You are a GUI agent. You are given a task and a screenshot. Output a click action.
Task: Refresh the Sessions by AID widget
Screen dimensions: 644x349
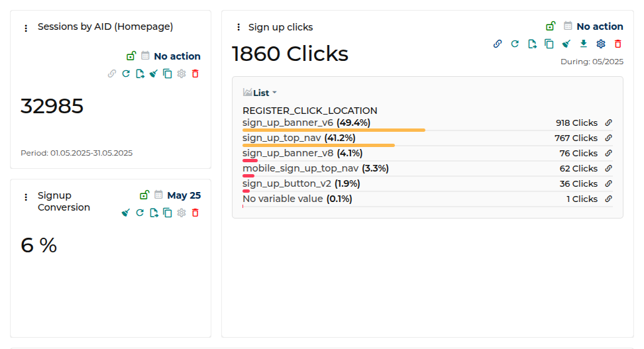point(126,74)
